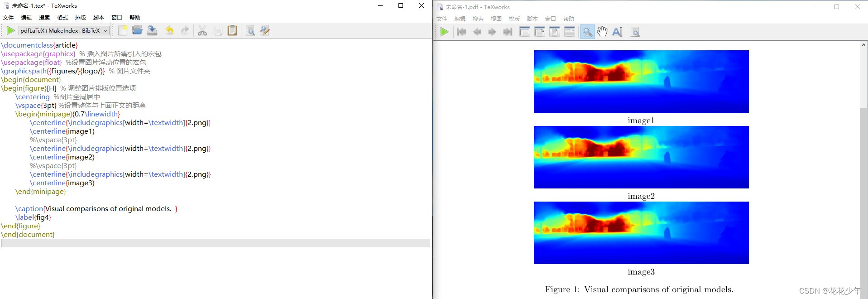Click the \graphicspath line in editor
This screenshot has height=299, width=868.
76,71
